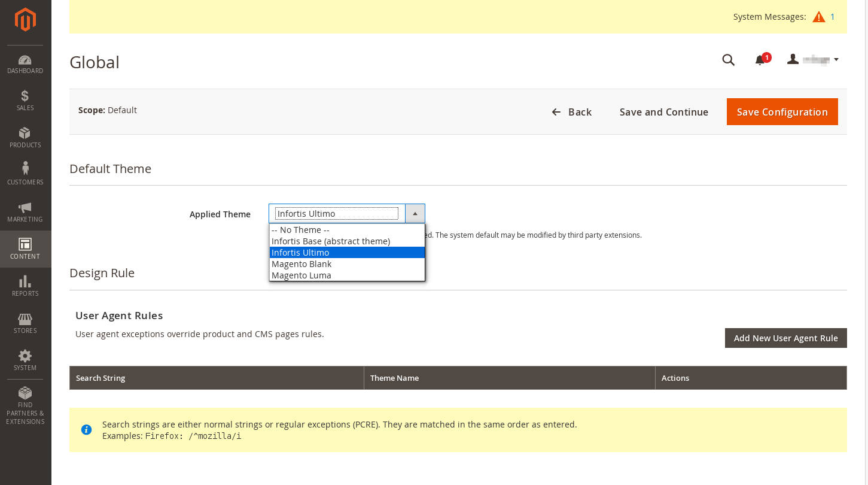This screenshot has width=868, height=485.
Task: Click the Search String column header
Action: (x=217, y=378)
